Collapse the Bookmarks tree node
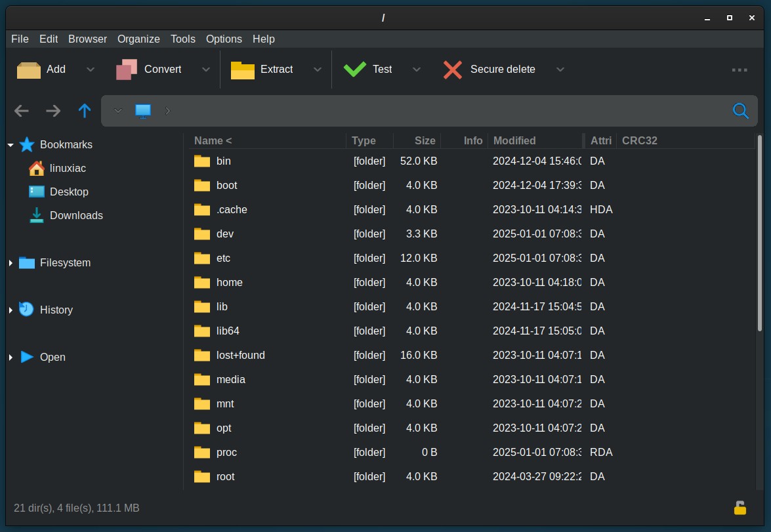 pyautogui.click(x=10, y=145)
